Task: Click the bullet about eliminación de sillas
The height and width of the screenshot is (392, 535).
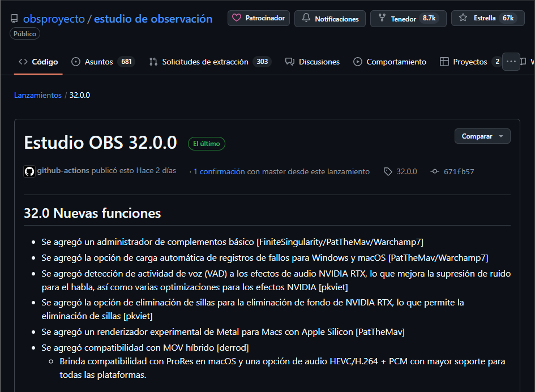Action: click(x=253, y=309)
